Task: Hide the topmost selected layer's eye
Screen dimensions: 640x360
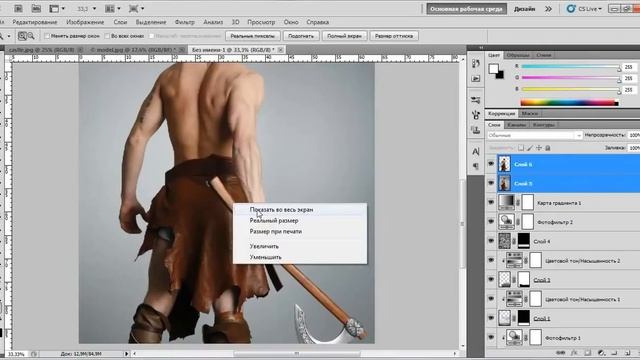Action: (x=491, y=164)
